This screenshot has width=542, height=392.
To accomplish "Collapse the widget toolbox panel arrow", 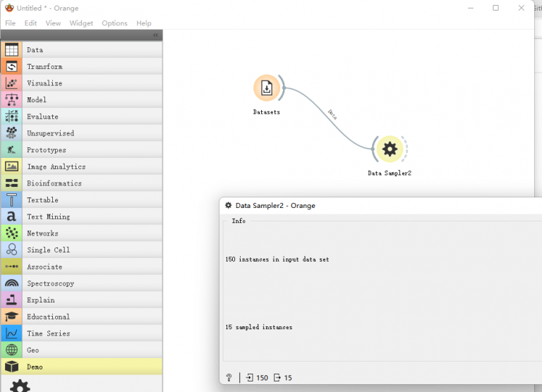I will click(x=155, y=35).
